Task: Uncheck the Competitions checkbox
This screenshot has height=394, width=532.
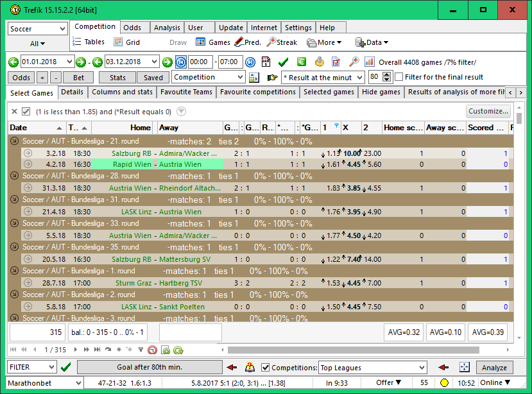Action: pyautogui.click(x=266, y=368)
